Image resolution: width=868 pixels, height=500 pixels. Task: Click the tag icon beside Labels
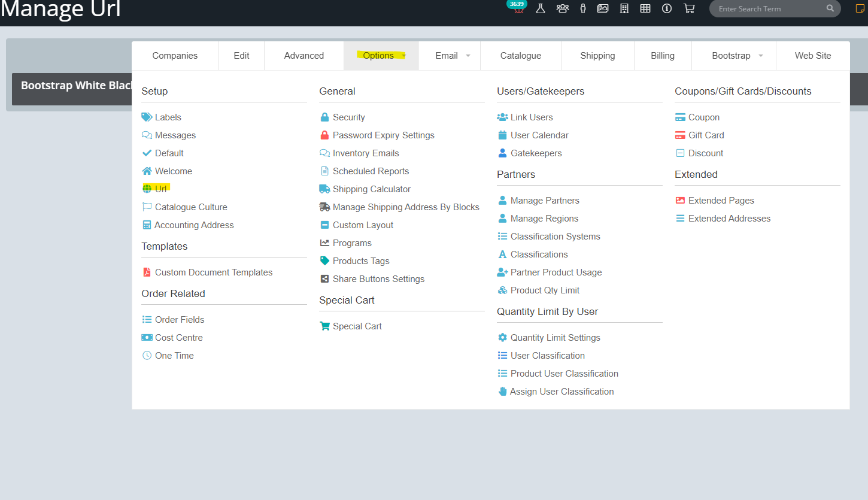click(147, 117)
